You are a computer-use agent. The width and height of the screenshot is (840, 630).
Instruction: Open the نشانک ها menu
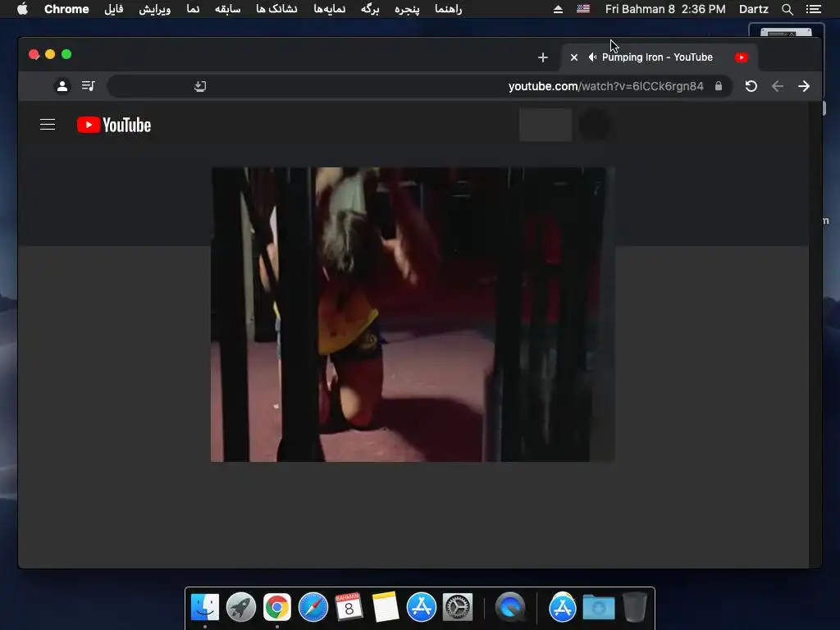[276, 9]
